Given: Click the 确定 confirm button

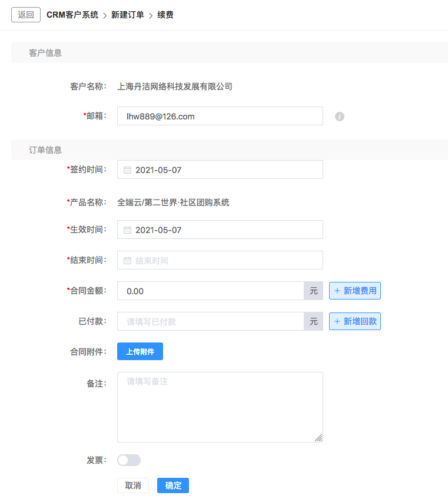Looking at the screenshot, I should 173,485.
